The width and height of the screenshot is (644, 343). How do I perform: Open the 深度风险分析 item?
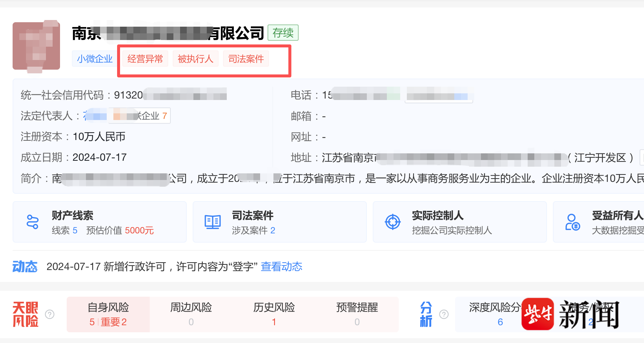tap(495, 314)
